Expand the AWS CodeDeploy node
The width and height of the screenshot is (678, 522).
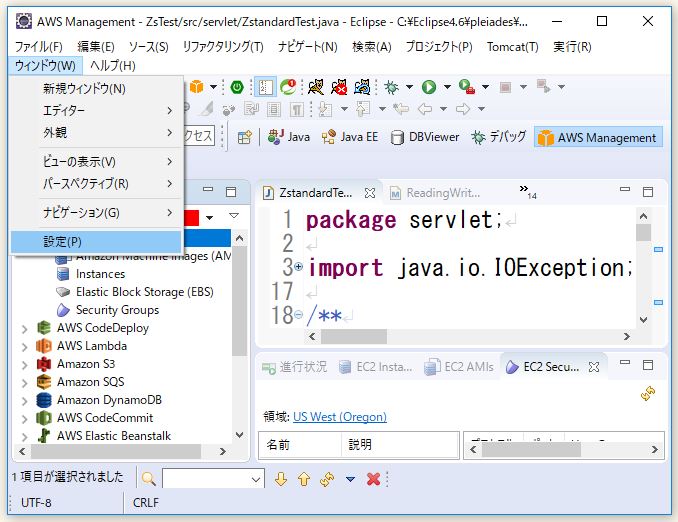coord(25,329)
